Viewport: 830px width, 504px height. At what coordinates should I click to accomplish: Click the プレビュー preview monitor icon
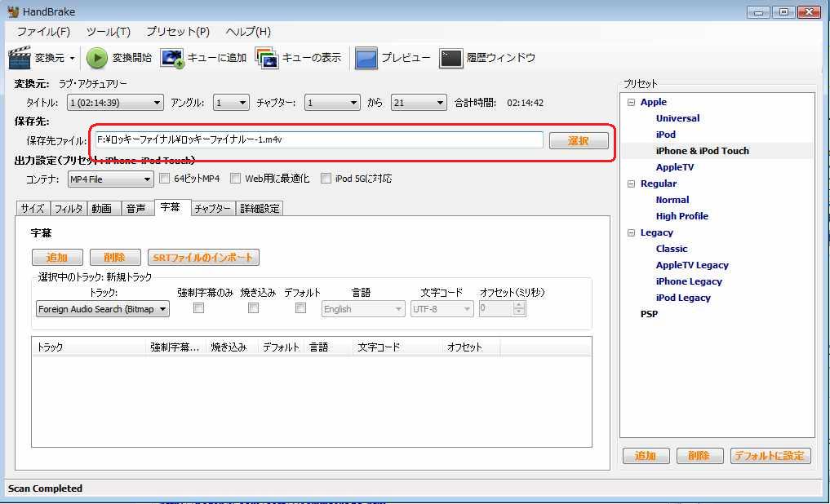coord(366,58)
